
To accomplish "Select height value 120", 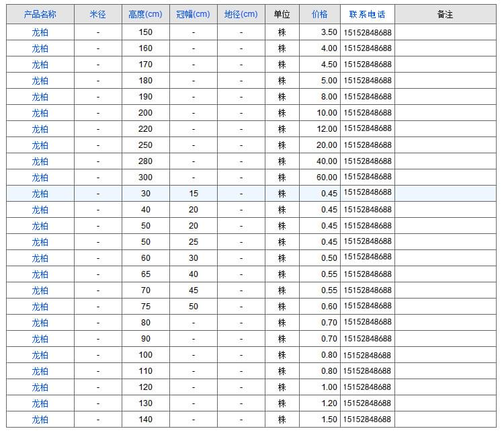I will (x=145, y=387).
